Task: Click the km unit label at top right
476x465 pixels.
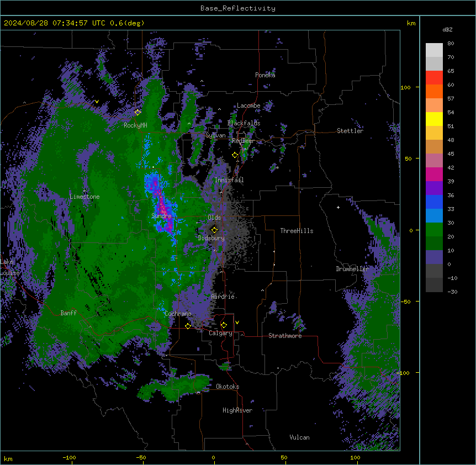Action: point(411,23)
